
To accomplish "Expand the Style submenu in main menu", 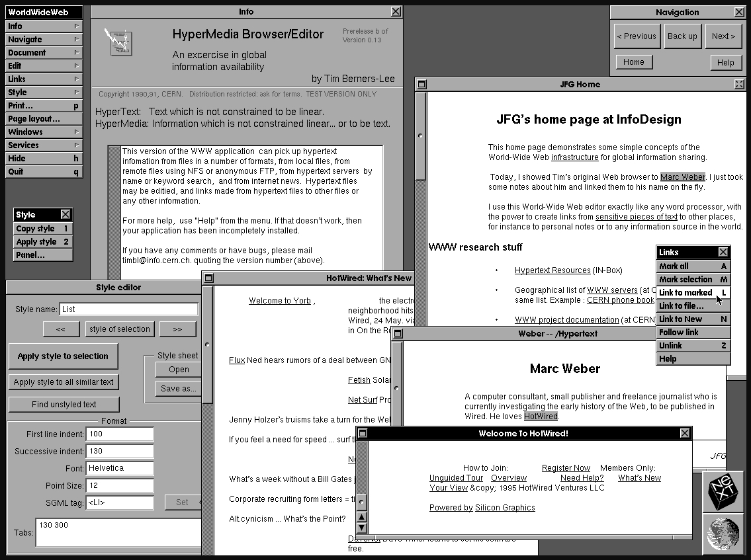I will click(x=44, y=93).
